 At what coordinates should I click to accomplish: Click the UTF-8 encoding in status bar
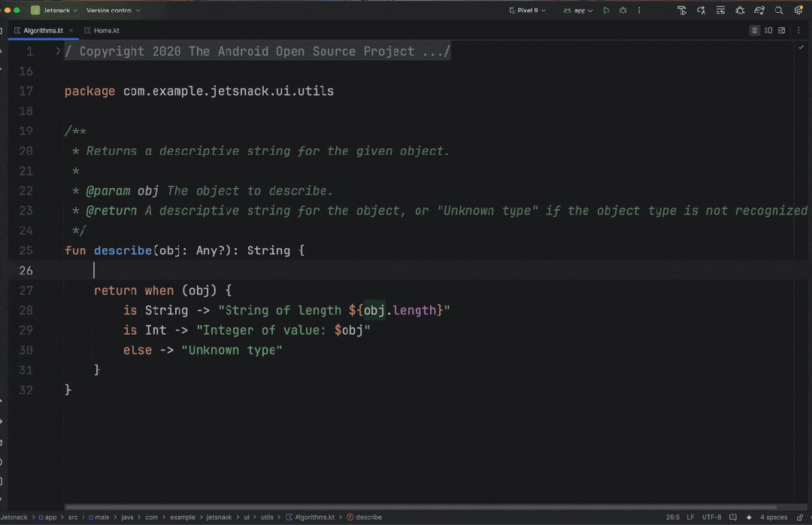click(x=711, y=517)
